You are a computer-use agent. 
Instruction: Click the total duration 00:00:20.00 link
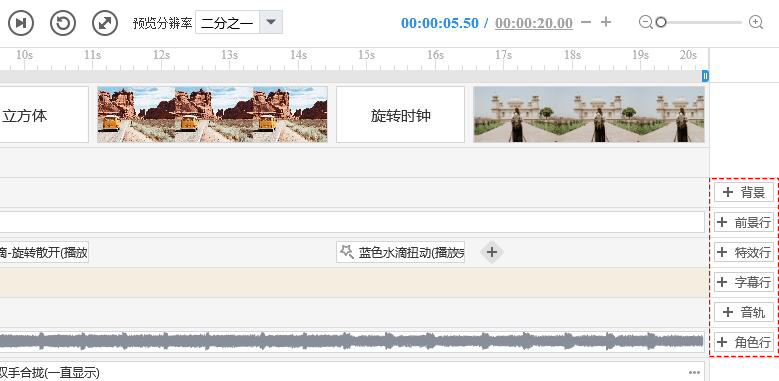(x=534, y=23)
